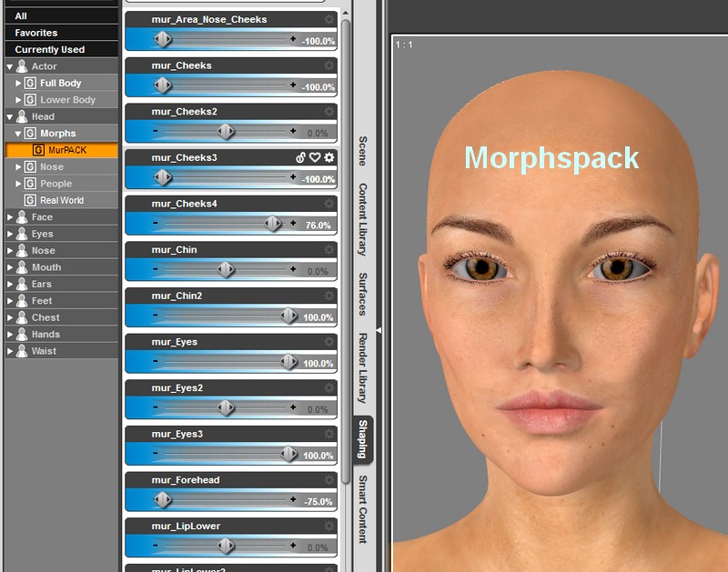This screenshot has height=572, width=728.
Task: Expand the Lower Body group
Action: (x=18, y=100)
